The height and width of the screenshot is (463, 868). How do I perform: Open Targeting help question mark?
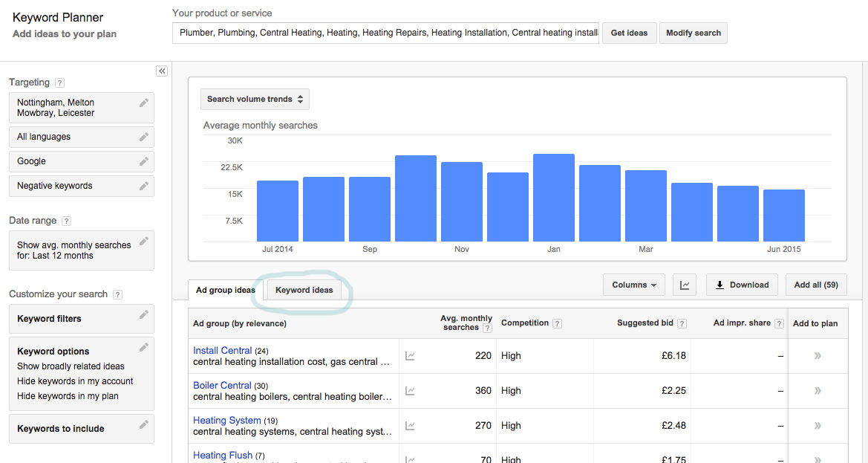pos(60,82)
